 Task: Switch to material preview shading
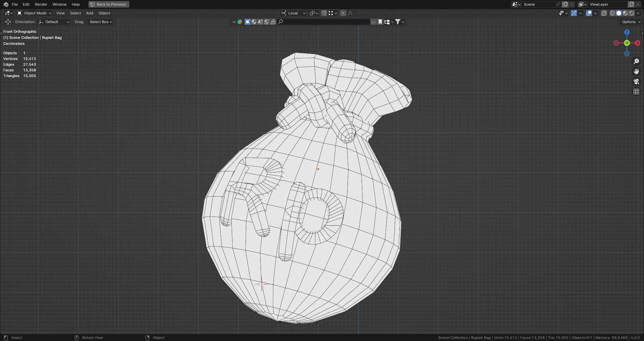click(625, 13)
